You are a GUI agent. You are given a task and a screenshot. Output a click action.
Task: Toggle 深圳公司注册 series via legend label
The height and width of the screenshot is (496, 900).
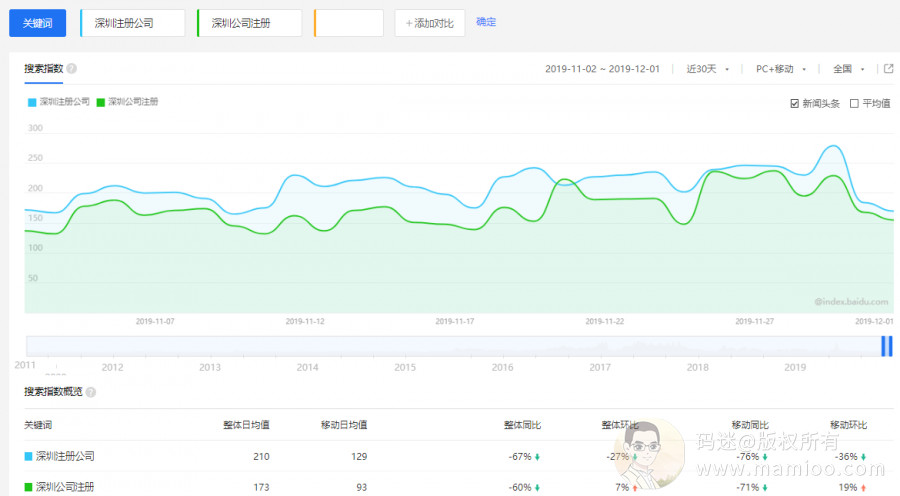(133, 102)
